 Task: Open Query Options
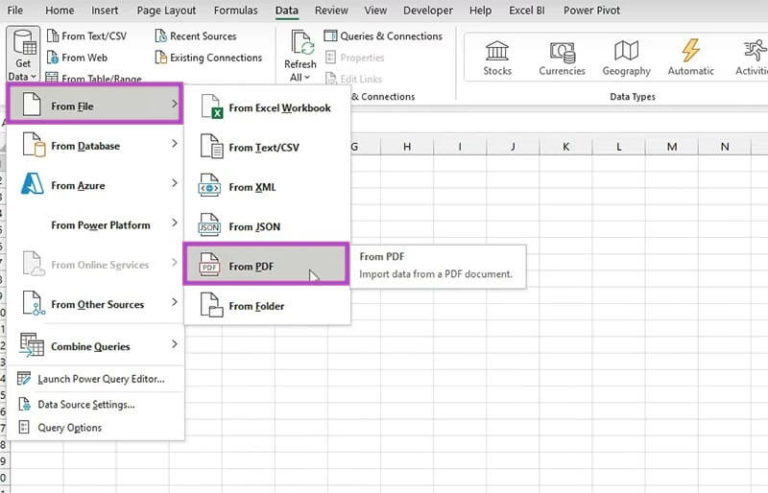pos(96,427)
